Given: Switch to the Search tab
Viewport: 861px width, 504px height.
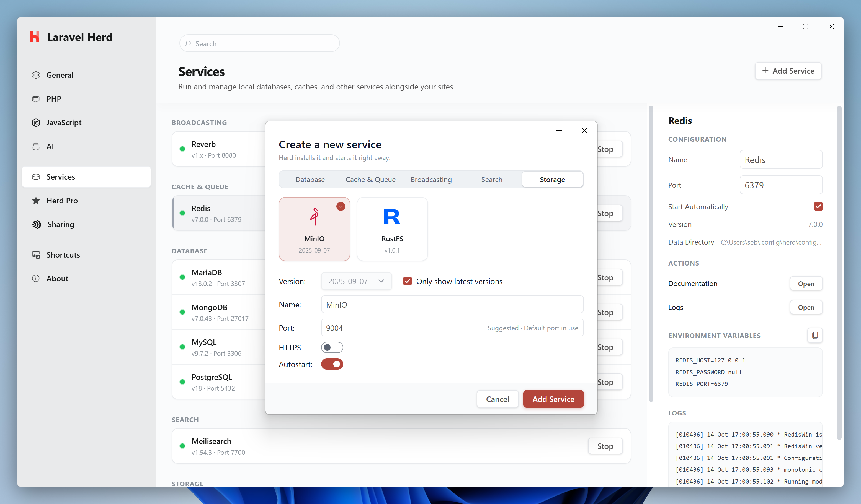Looking at the screenshot, I should point(492,179).
